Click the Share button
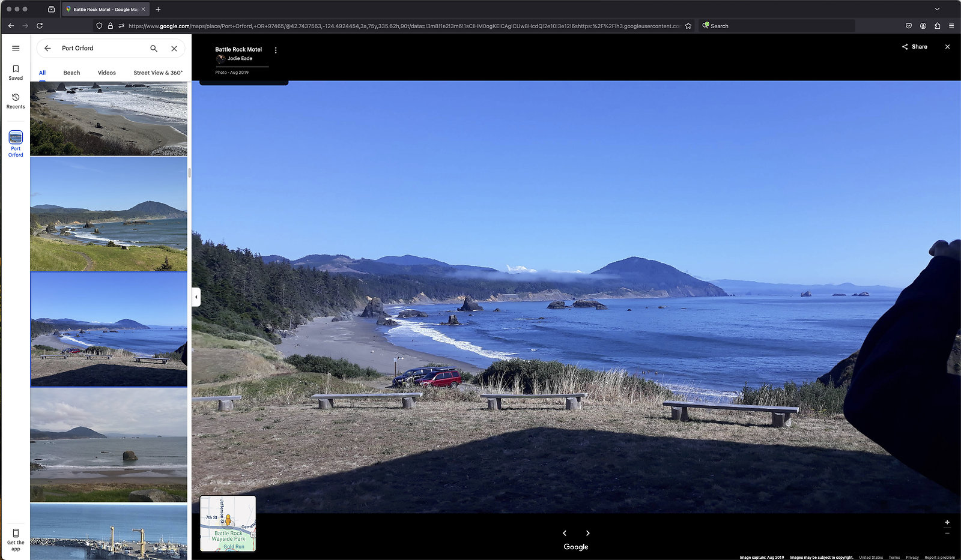The height and width of the screenshot is (560, 961). [914, 47]
